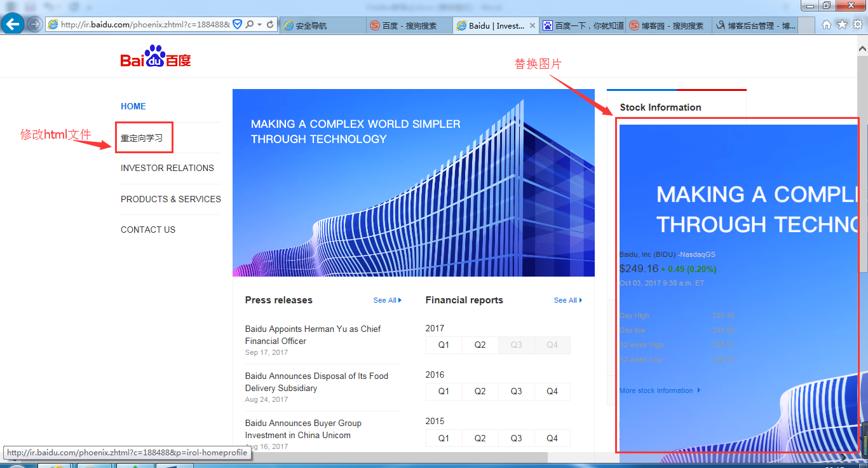The width and height of the screenshot is (868, 468).
Task: Open Favorites with the star icon
Action: [842, 25]
